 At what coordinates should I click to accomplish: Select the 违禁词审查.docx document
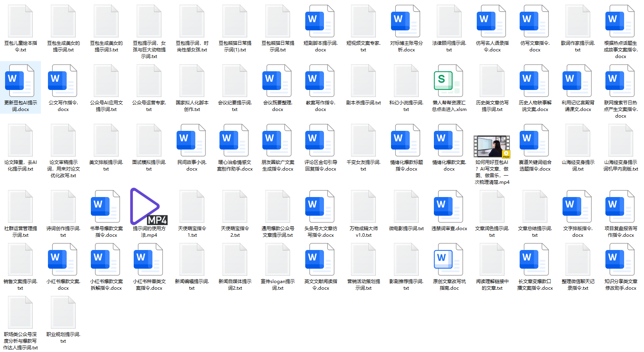(x=449, y=207)
